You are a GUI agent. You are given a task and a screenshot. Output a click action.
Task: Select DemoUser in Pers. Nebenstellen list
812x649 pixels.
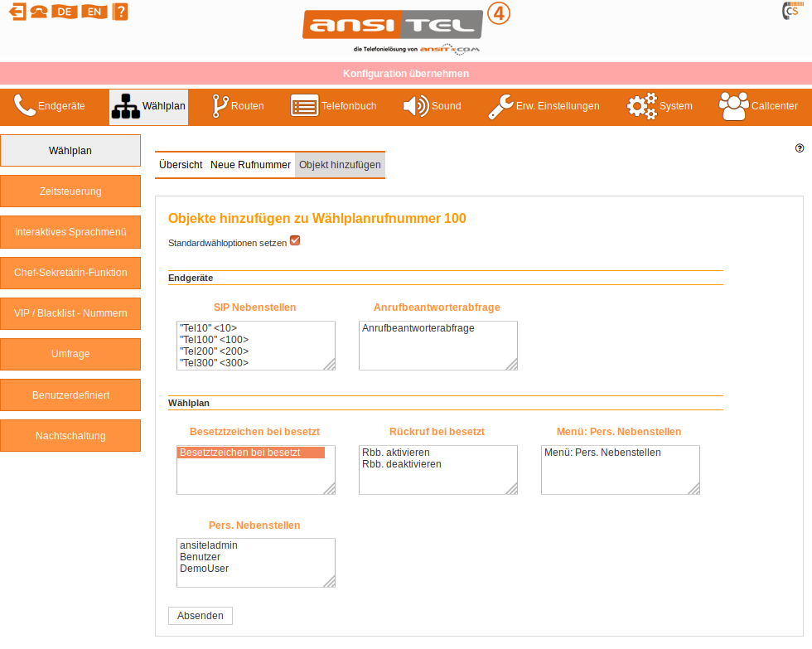click(204, 569)
